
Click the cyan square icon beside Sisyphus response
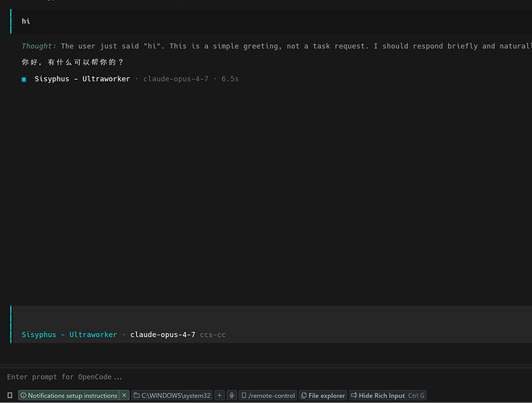click(x=23, y=79)
